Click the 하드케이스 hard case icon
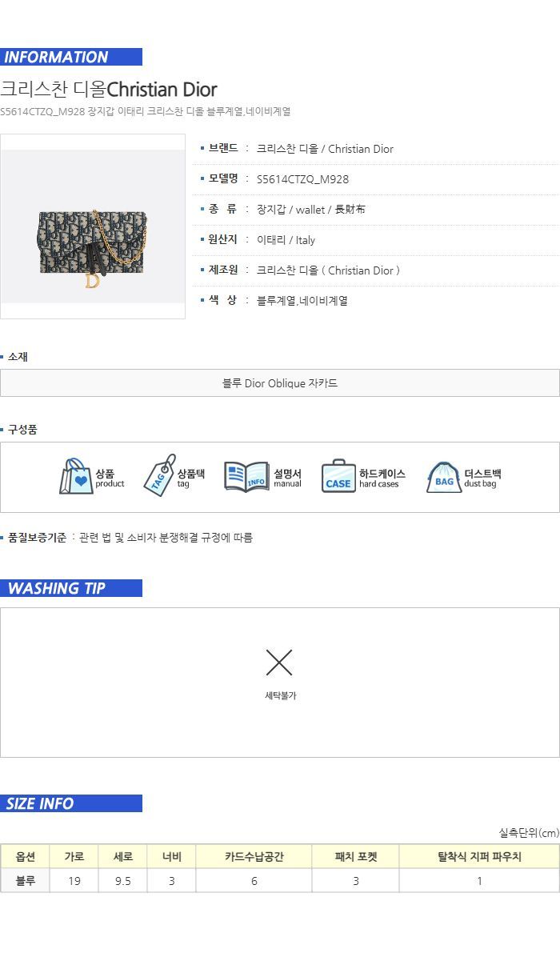This screenshot has width=560, height=961. click(338, 477)
